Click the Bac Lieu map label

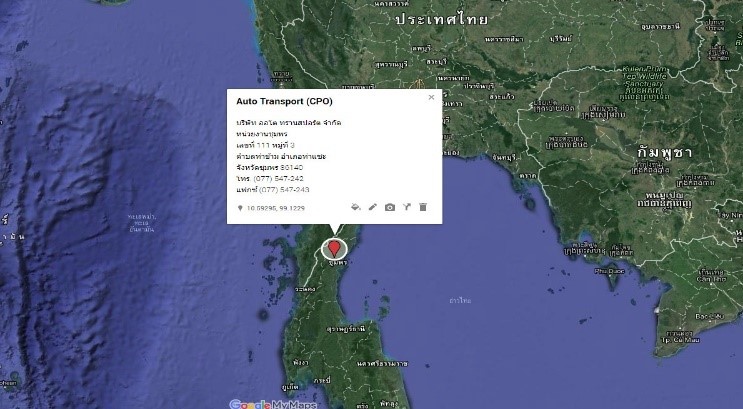coord(709,316)
